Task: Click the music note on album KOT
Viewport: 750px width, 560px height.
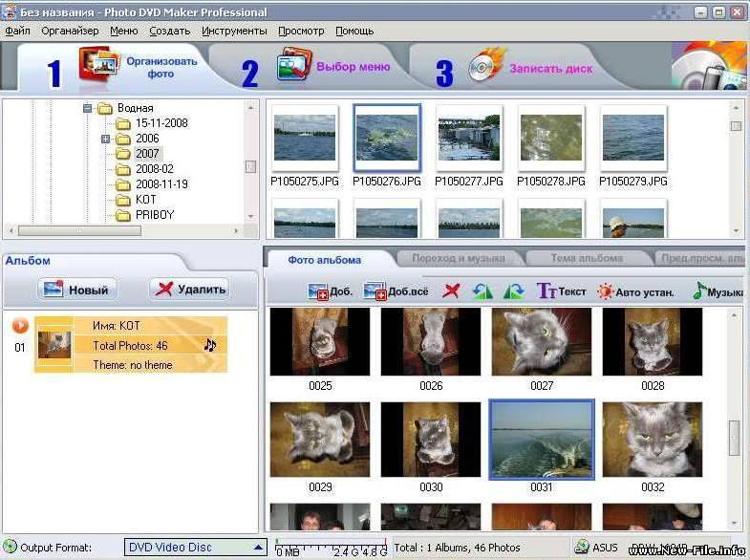Action: pos(210,344)
